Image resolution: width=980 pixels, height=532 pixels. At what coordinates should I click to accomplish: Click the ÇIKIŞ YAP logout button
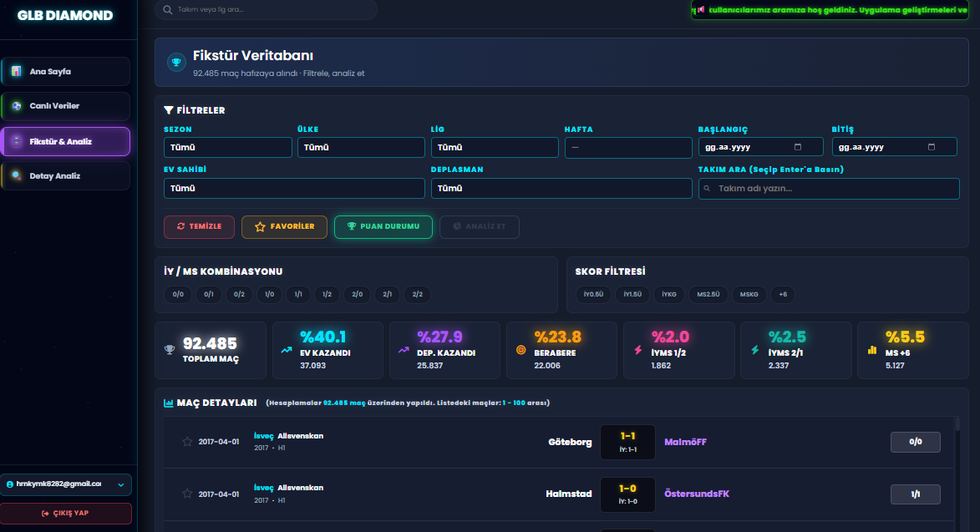tap(66, 514)
